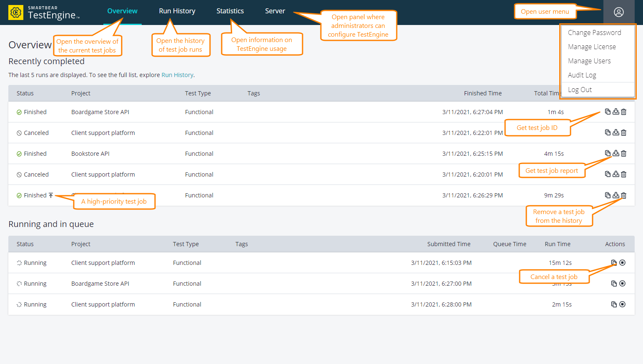Copy the test job ID for Boardgame Store API
Viewport: 643px width, 364px height.
click(x=607, y=112)
